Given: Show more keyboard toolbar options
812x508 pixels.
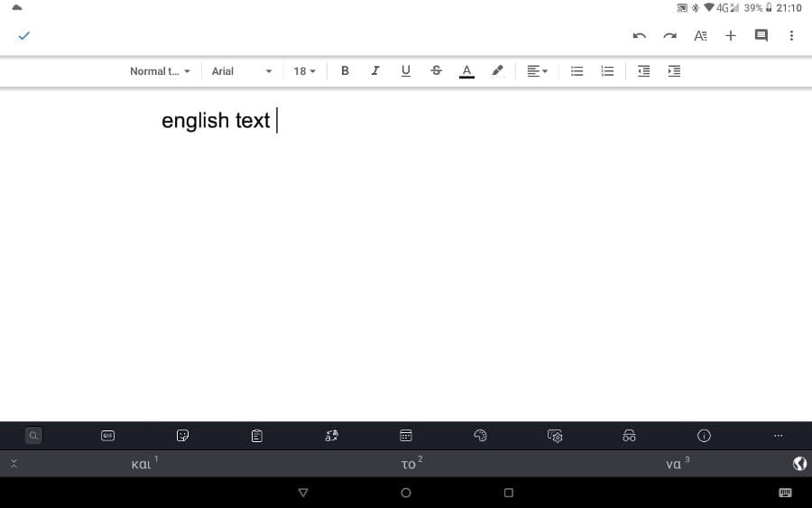Looking at the screenshot, I should 779,436.
